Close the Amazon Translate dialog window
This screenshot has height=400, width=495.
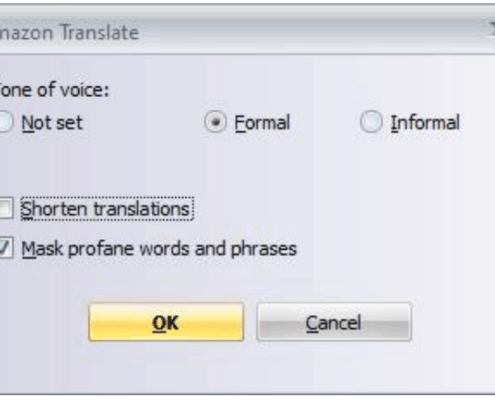pos(492,29)
